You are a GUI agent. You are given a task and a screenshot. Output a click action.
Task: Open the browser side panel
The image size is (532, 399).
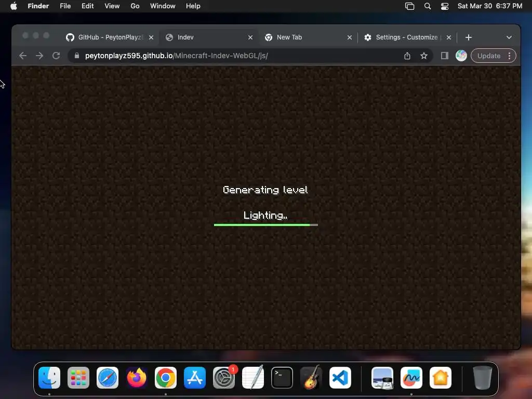pos(445,56)
